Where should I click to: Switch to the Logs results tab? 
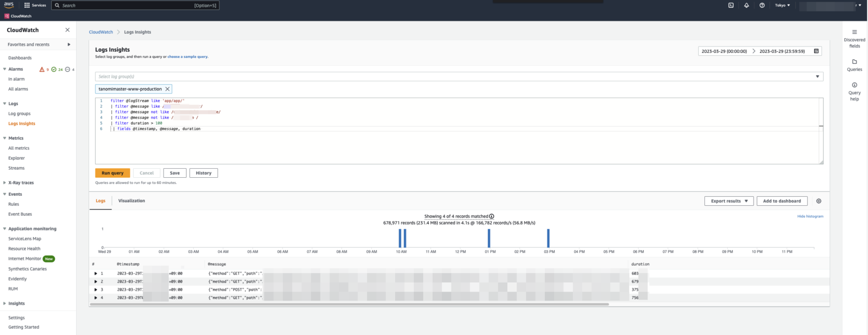[100, 201]
